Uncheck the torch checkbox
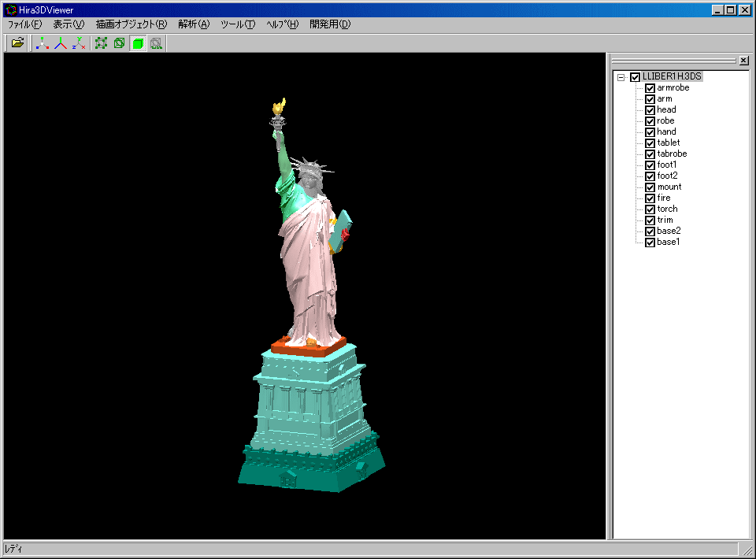The width and height of the screenshot is (756, 559). coord(650,209)
